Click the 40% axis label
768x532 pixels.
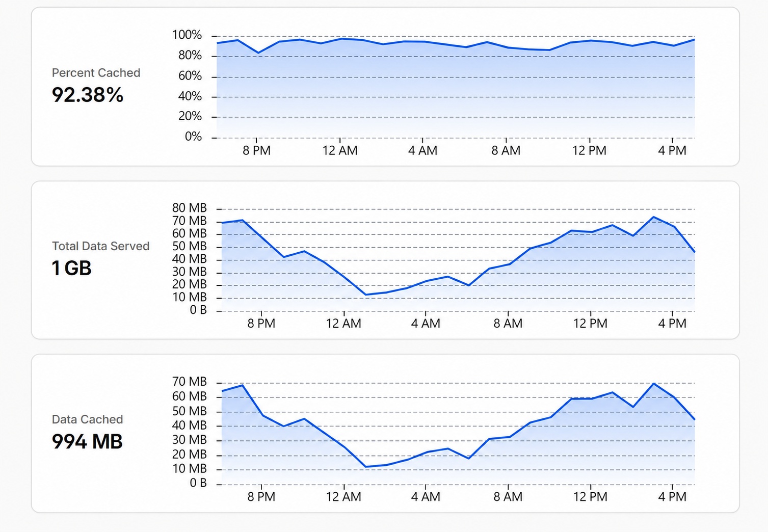click(x=190, y=96)
